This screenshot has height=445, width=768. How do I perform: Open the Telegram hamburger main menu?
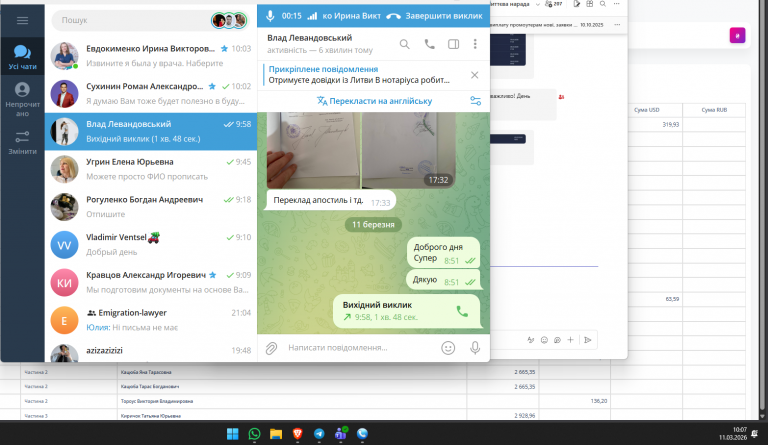pos(22,21)
